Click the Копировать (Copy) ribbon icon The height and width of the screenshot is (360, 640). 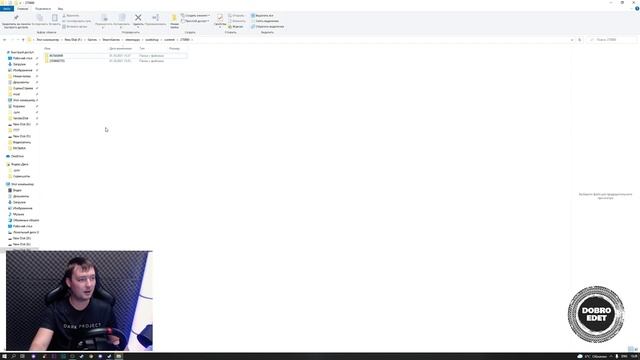click(40, 18)
